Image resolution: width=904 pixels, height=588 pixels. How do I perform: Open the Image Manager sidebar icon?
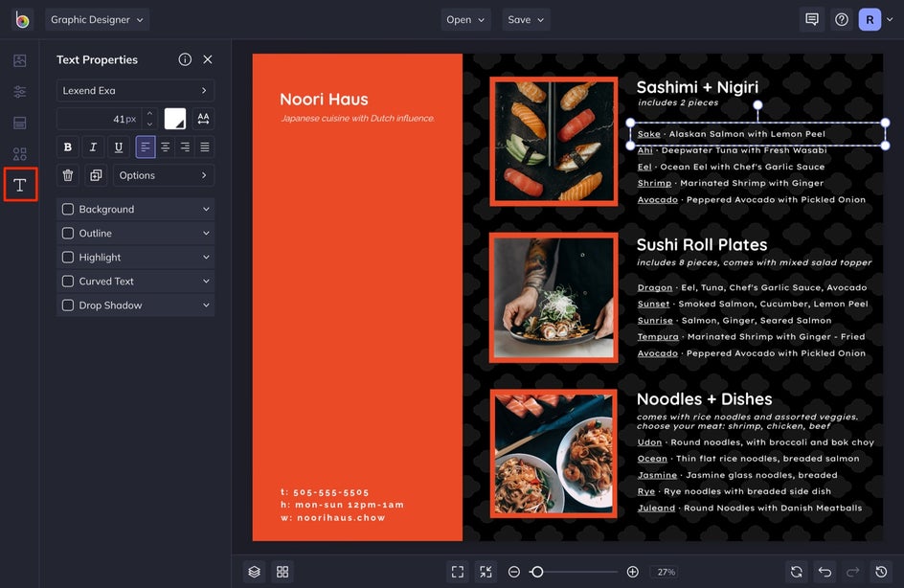[19, 60]
